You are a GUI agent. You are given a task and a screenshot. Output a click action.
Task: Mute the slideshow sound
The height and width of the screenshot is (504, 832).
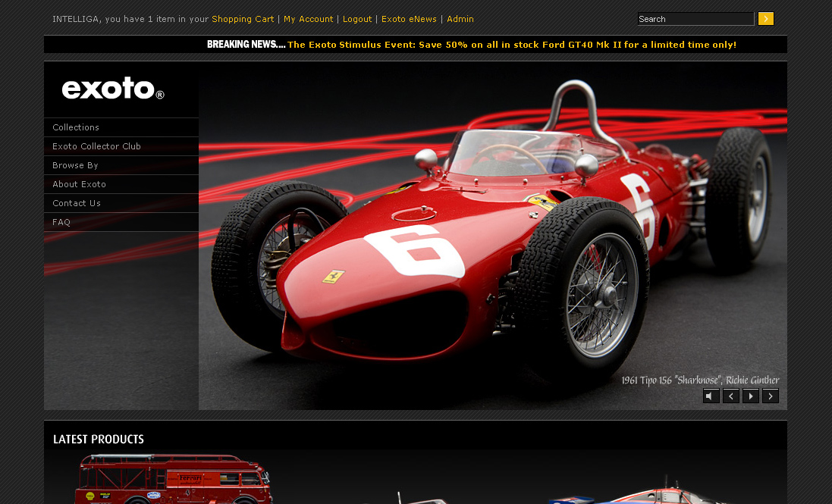pyautogui.click(x=711, y=396)
